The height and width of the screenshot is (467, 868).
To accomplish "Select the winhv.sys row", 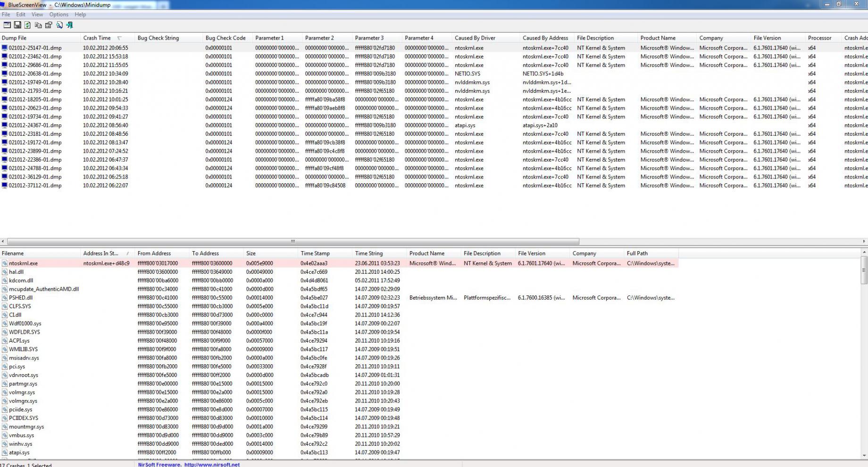I will click(339, 444).
